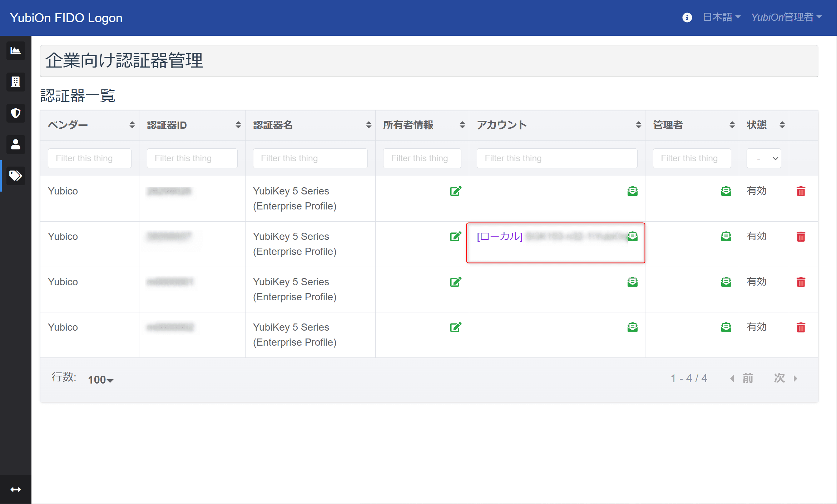The width and height of the screenshot is (837, 504).
Task: Open the user icon in sidebar
Action: (x=15, y=144)
